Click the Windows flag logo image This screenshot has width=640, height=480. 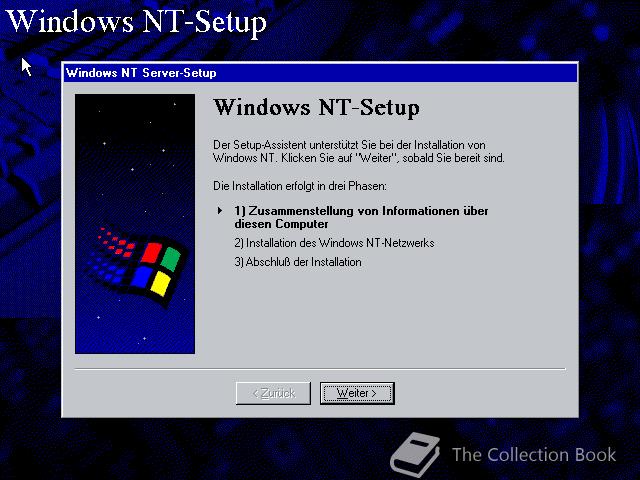coord(135,224)
